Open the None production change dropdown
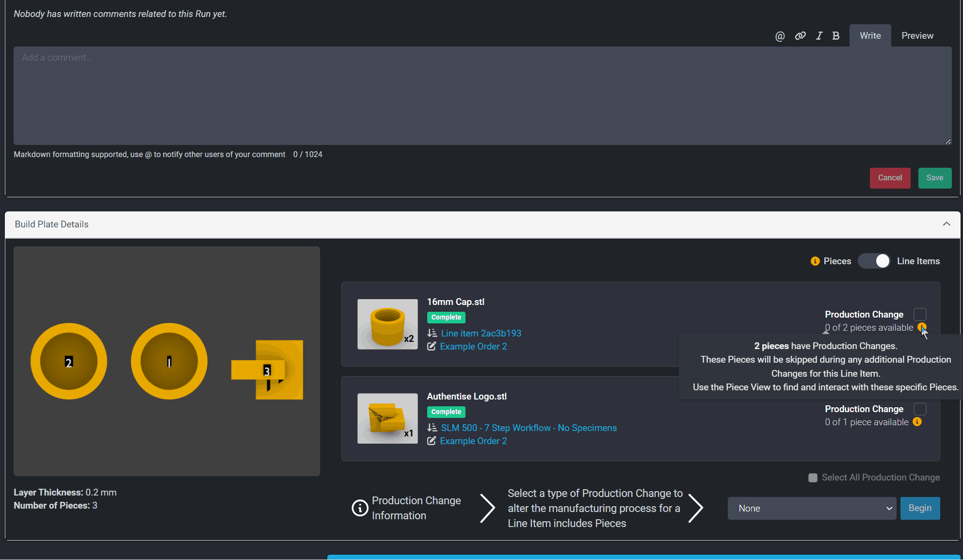The height and width of the screenshot is (560, 963). 811,508
